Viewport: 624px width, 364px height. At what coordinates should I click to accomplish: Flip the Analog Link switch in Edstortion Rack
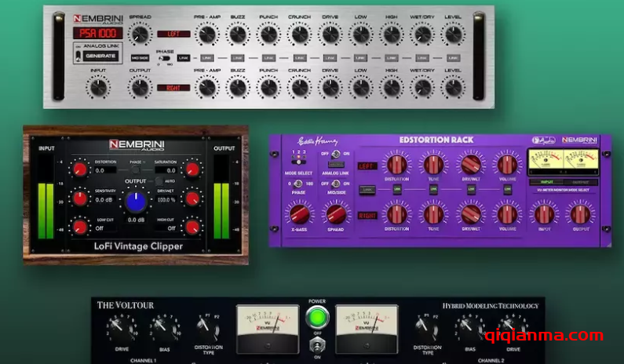click(x=335, y=154)
